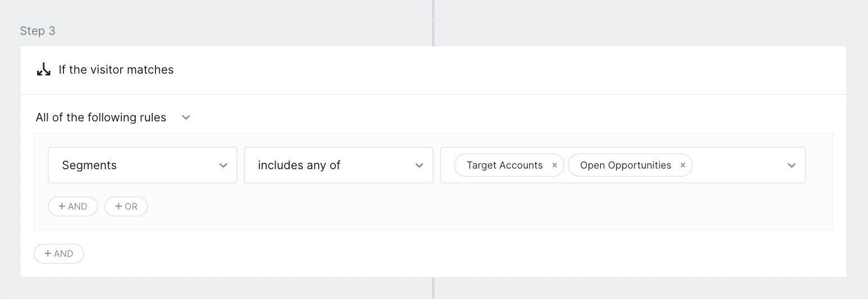Click the branch split icon beside 'If the visitor matches'

(x=44, y=70)
